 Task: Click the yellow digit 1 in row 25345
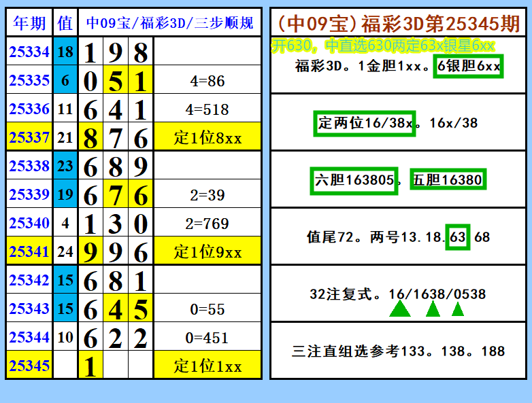pyautogui.click(x=90, y=365)
